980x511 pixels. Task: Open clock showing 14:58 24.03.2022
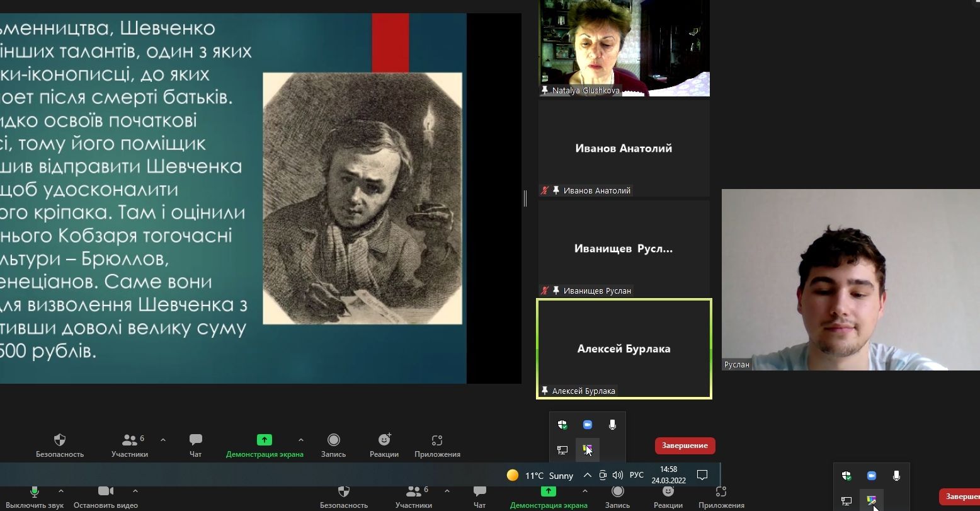click(x=668, y=475)
